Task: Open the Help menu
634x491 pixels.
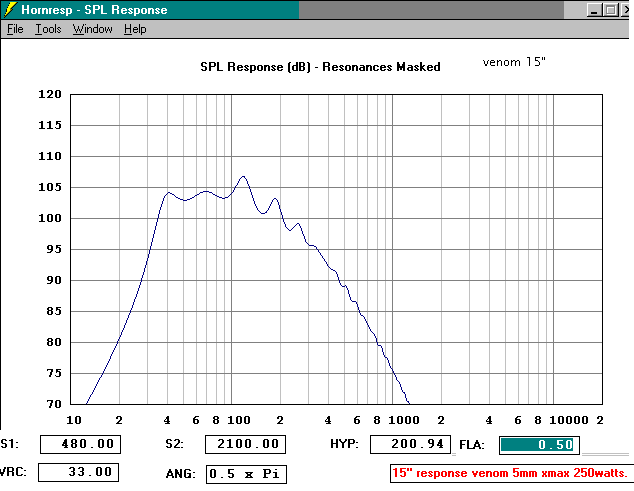Action: point(135,29)
